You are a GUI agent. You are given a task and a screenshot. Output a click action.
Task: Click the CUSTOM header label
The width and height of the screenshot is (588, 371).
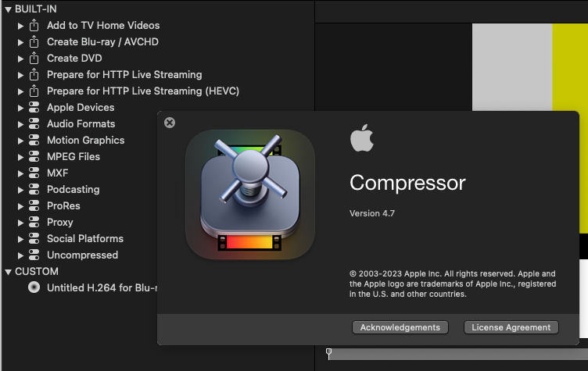[x=37, y=271]
